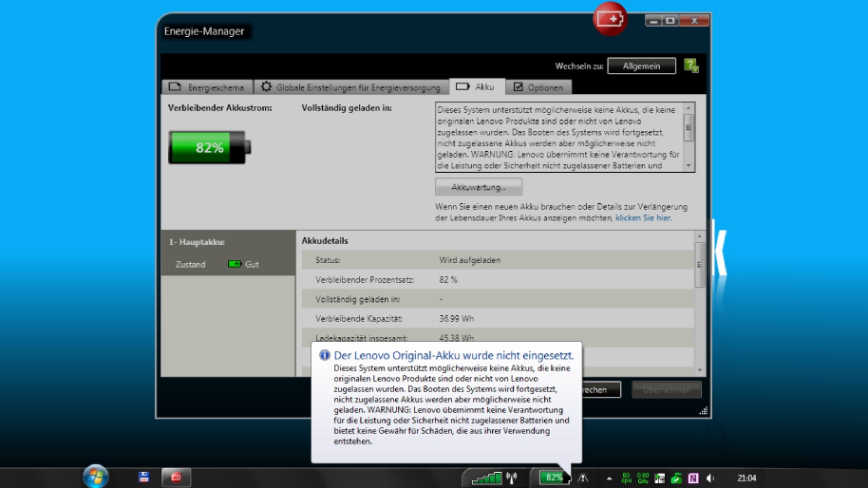Click Akkudetails scrollbar up arrow
868x488 pixels.
(x=700, y=236)
